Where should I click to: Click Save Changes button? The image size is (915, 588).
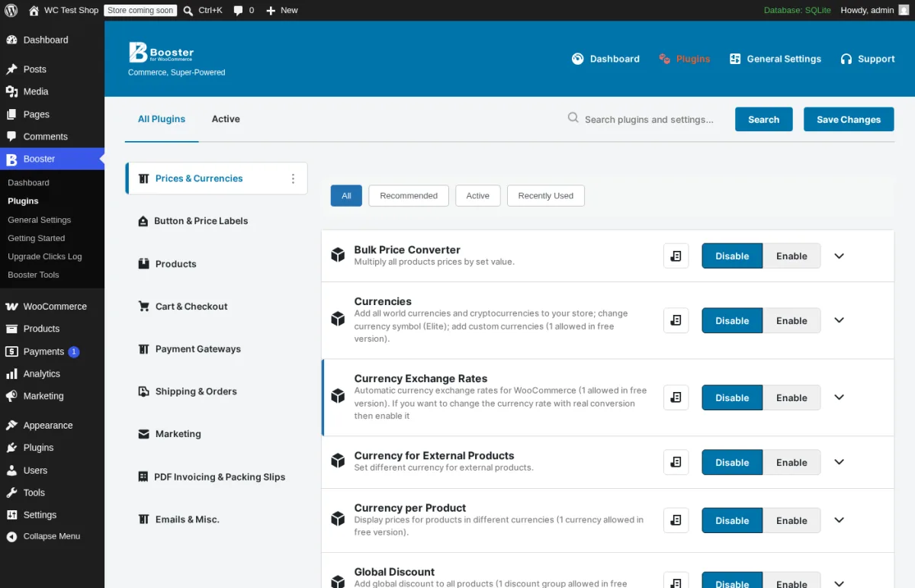(849, 119)
